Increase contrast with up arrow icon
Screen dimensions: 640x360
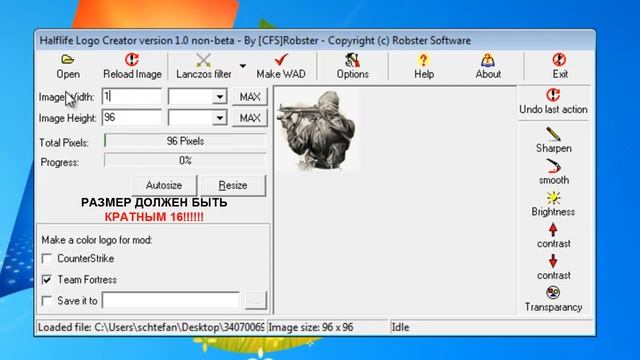point(553,230)
